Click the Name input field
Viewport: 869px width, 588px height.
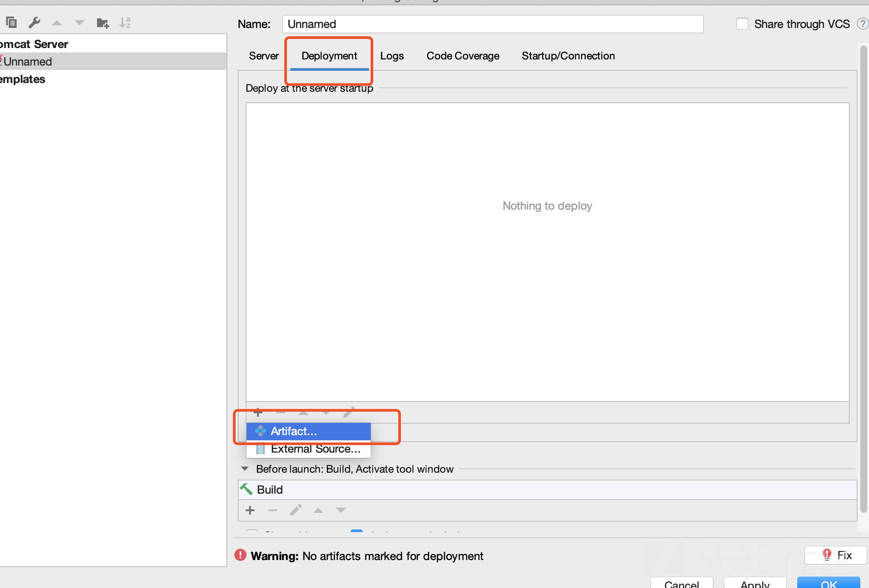[x=493, y=24]
